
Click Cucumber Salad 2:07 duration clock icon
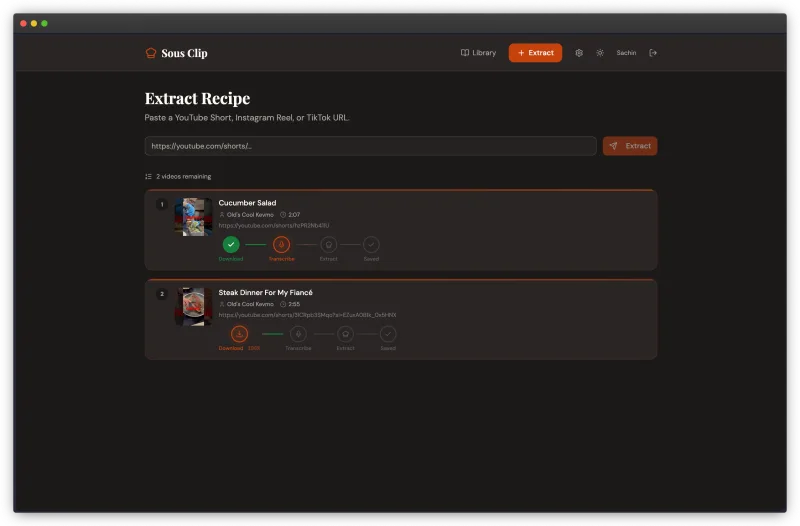click(x=283, y=215)
